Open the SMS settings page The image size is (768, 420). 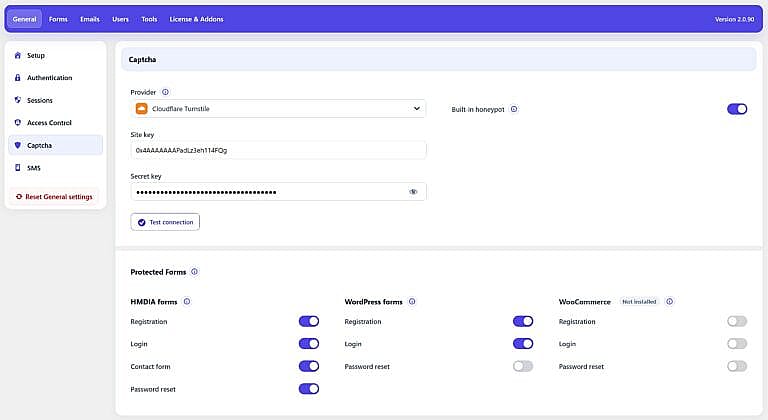pos(55,168)
